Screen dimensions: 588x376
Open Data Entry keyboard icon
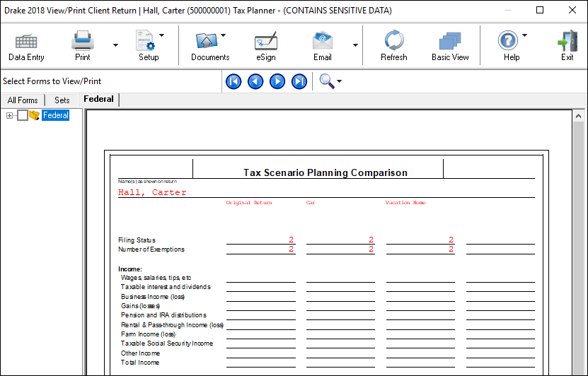point(26,41)
